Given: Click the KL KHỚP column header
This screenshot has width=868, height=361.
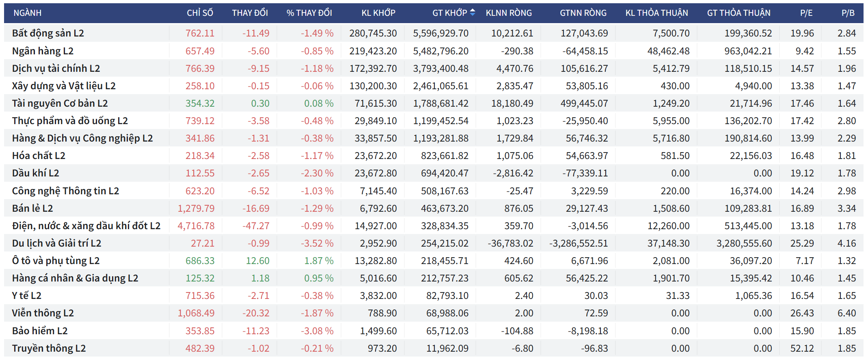Looking at the screenshot, I should pyautogui.click(x=378, y=13).
